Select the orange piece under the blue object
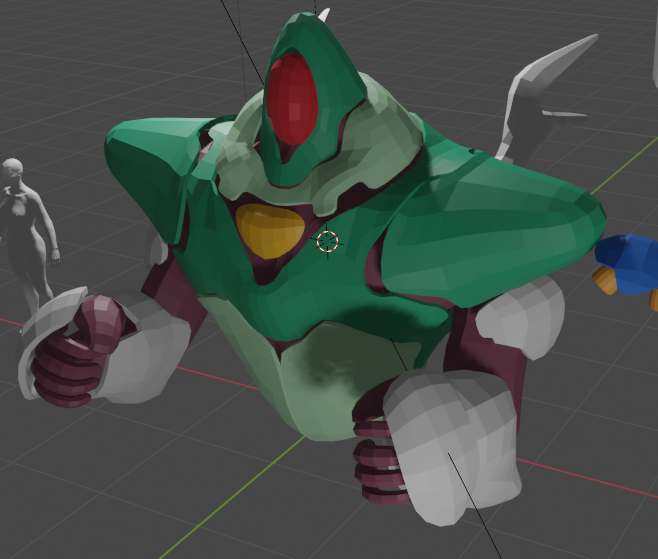 coord(606,279)
